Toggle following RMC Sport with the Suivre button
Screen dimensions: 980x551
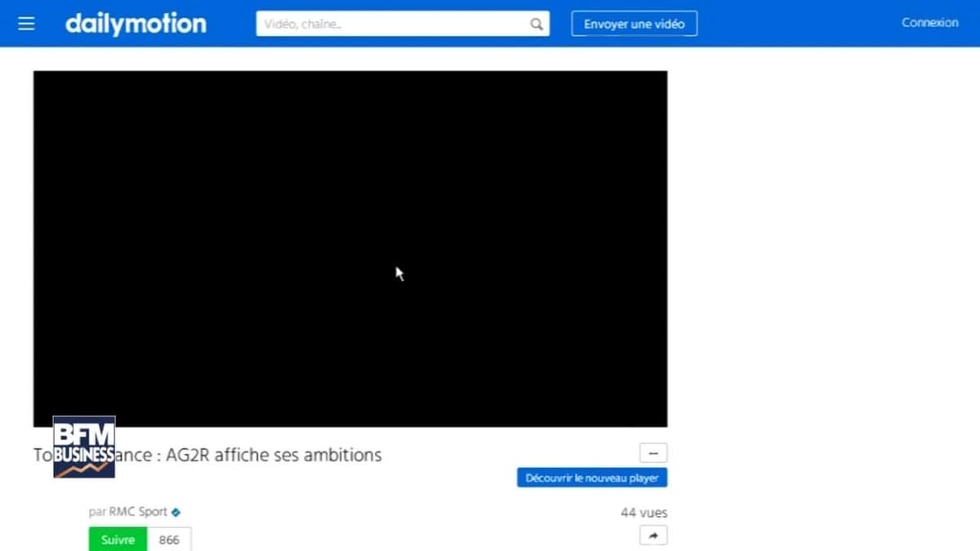(x=117, y=540)
